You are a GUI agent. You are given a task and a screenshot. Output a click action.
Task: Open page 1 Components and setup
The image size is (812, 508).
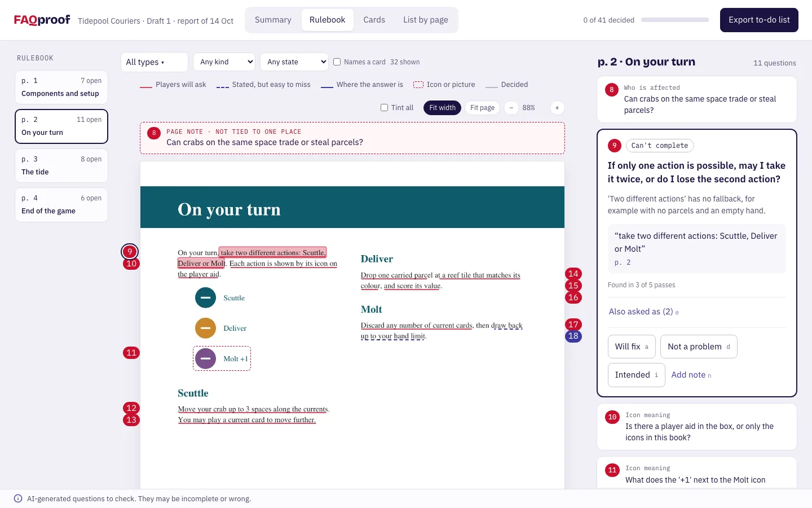click(x=61, y=87)
